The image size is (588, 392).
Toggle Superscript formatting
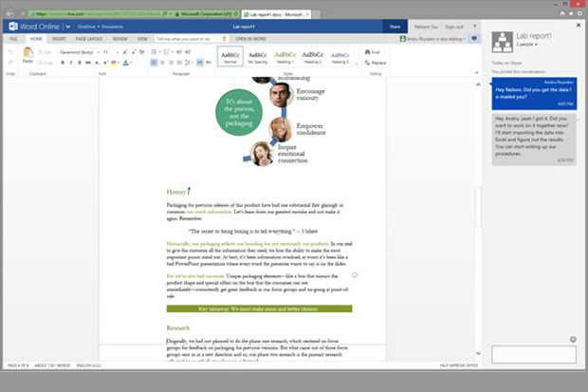tap(106, 63)
